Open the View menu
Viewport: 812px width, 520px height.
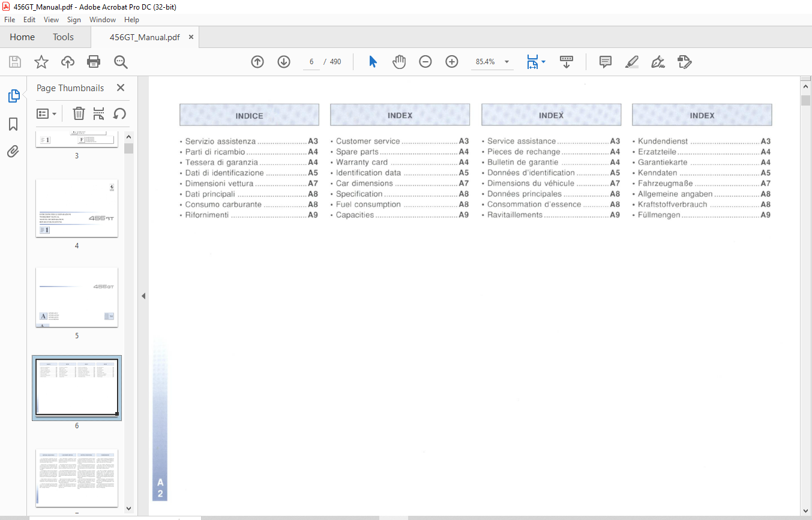[52, 20]
